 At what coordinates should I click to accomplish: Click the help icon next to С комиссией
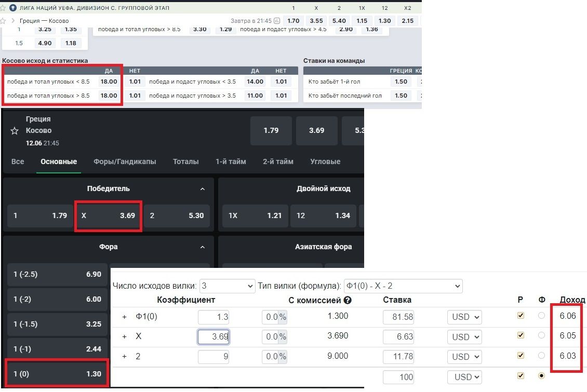[x=348, y=300]
